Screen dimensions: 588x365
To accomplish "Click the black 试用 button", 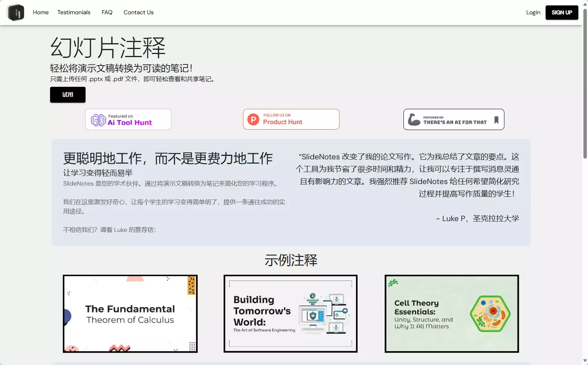I will (x=68, y=95).
